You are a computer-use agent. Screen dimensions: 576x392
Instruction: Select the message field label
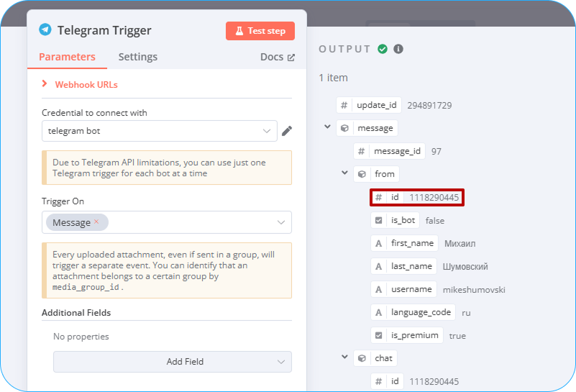tap(375, 128)
